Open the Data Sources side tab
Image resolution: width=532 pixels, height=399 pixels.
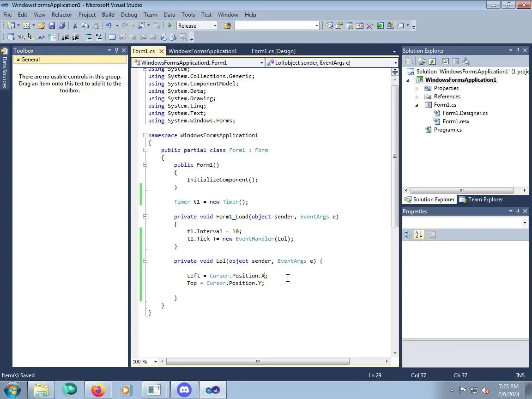point(5,68)
